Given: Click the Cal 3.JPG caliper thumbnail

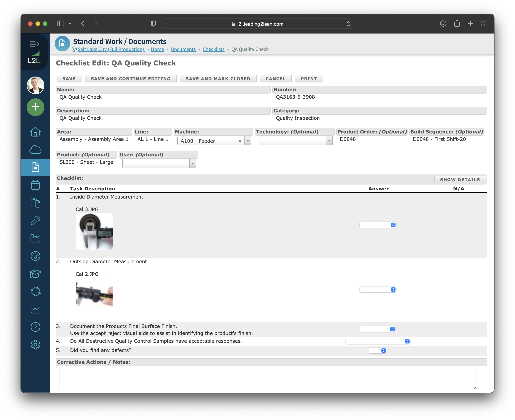Looking at the screenshot, I should click(x=94, y=231).
